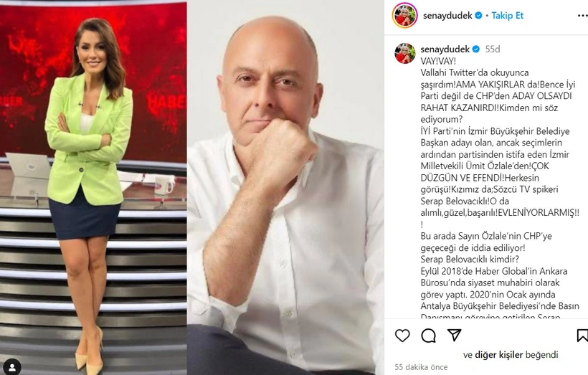Screen dimensions: 588x375
Task: Click the beğendi likes text
Action: point(542,355)
